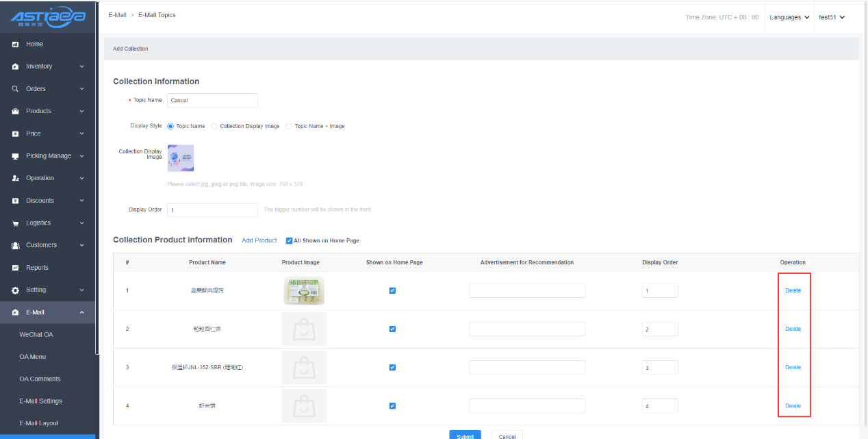This screenshot has width=868, height=439.
Task: Click the Submit button
Action: coord(465,436)
